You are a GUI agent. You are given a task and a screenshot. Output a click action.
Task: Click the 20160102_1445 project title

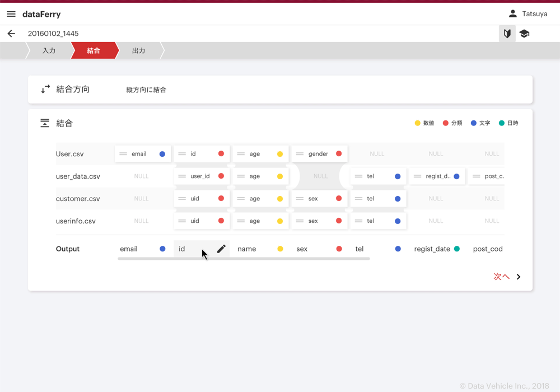[x=53, y=34]
